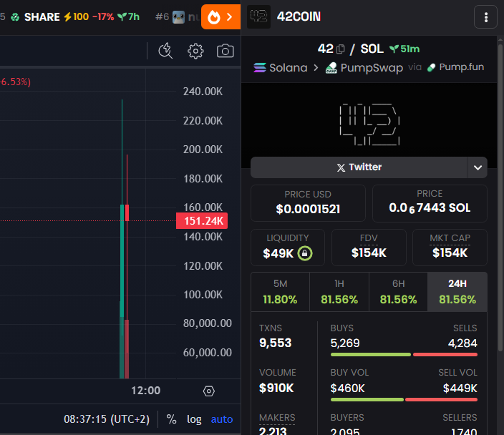The width and height of the screenshot is (504, 435).
Task: Expand the social links dropdown arrow
Action: pos(478,167)
